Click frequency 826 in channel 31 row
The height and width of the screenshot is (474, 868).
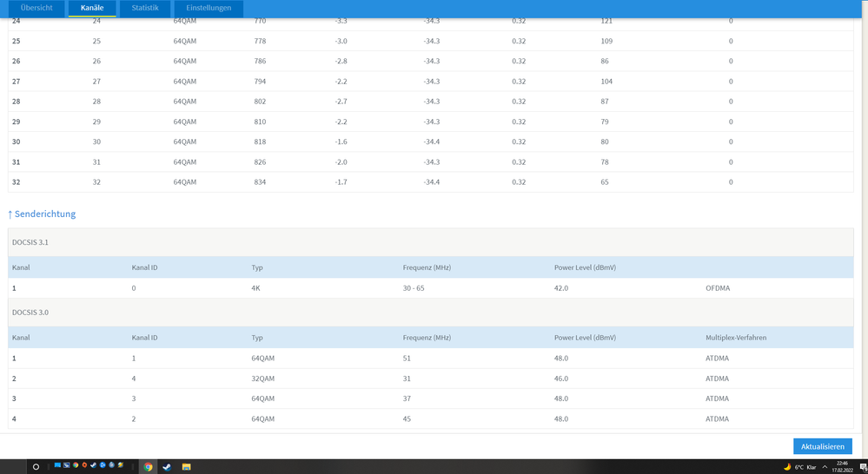(x=260, y=162)
